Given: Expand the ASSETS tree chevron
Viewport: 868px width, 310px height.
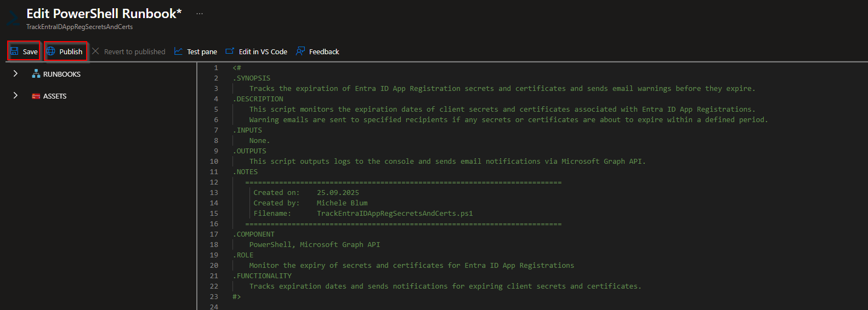Looking at the screenshot, I should pos(15,96).
